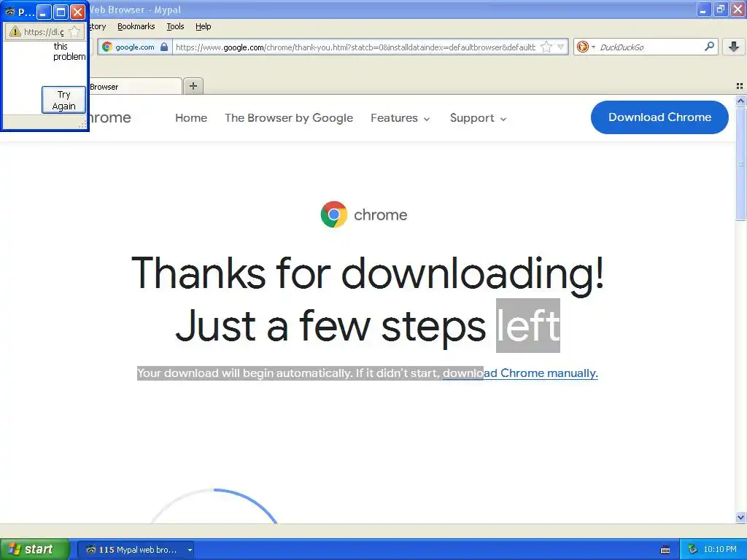
Task: Click the 10:10 PM system clock
Action: tap(720, 549)
